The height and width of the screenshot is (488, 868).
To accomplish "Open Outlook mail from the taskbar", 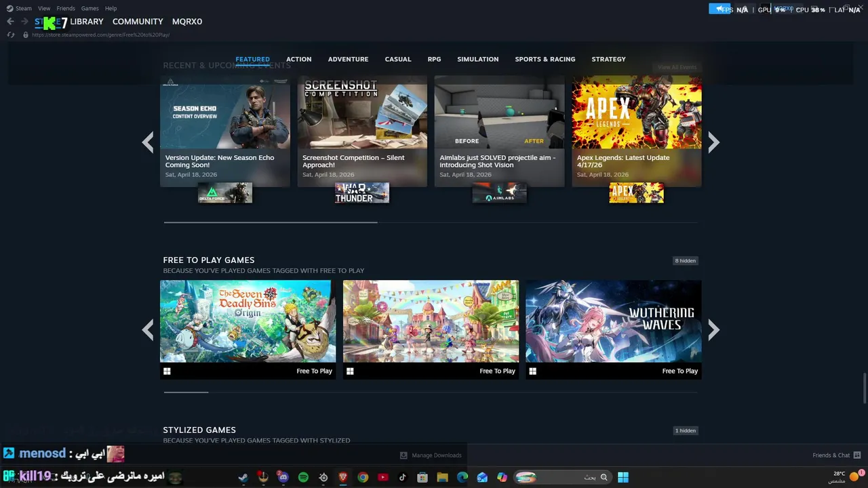I will [x=482, y=477].
